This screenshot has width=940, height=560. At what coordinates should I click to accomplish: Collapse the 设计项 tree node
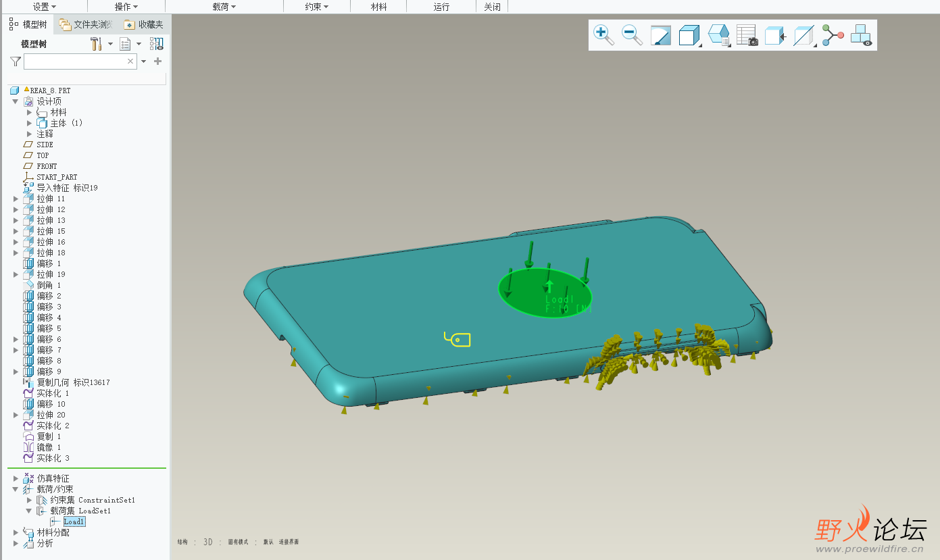16,101
